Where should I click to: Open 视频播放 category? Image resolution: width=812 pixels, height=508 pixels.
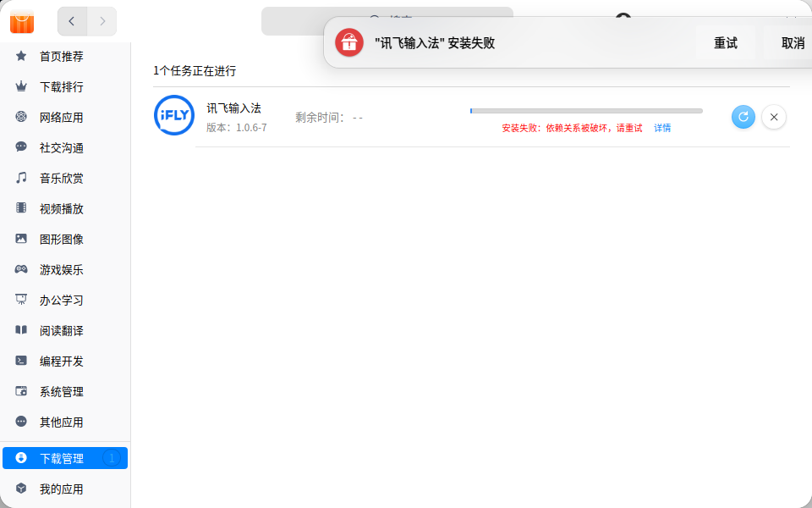pos(65,208)
